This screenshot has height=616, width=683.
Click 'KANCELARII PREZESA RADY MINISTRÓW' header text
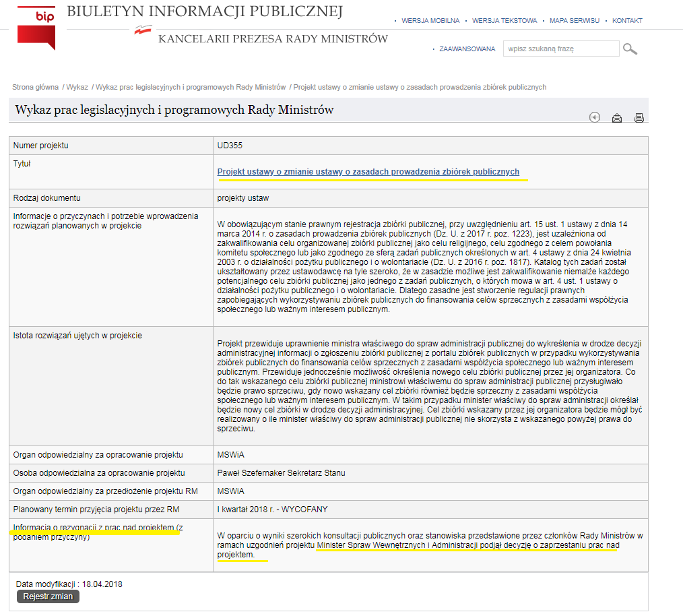(x=273, y=39)
